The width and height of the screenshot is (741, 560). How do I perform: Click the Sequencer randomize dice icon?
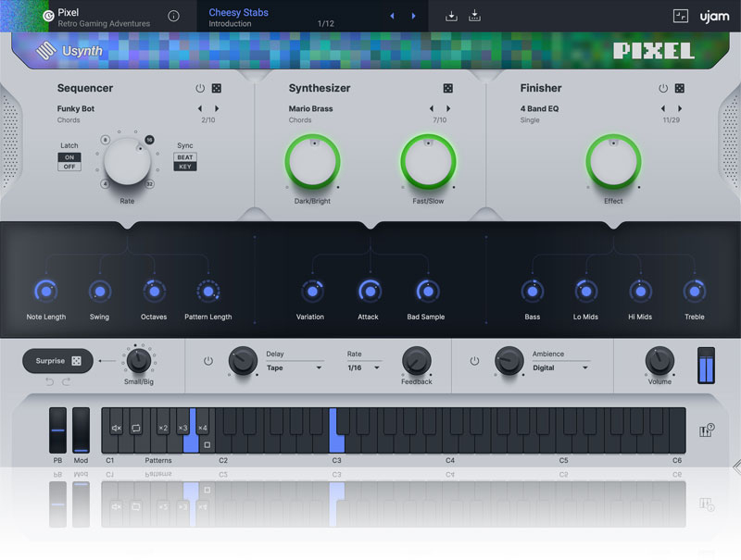pos(216,89)
